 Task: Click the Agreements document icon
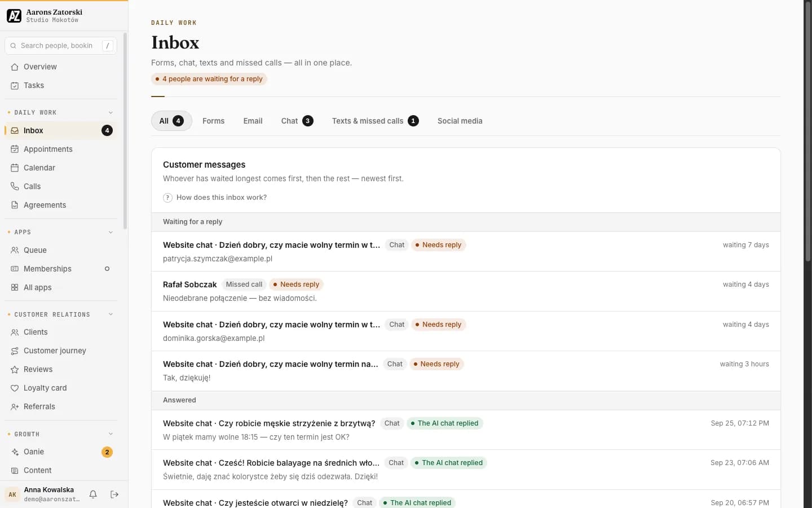15,205
